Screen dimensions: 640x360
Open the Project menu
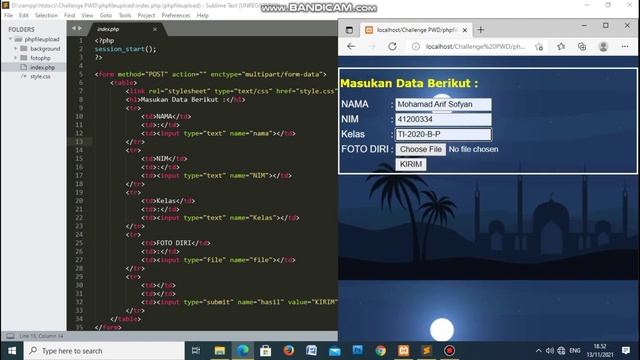[146, 15]
